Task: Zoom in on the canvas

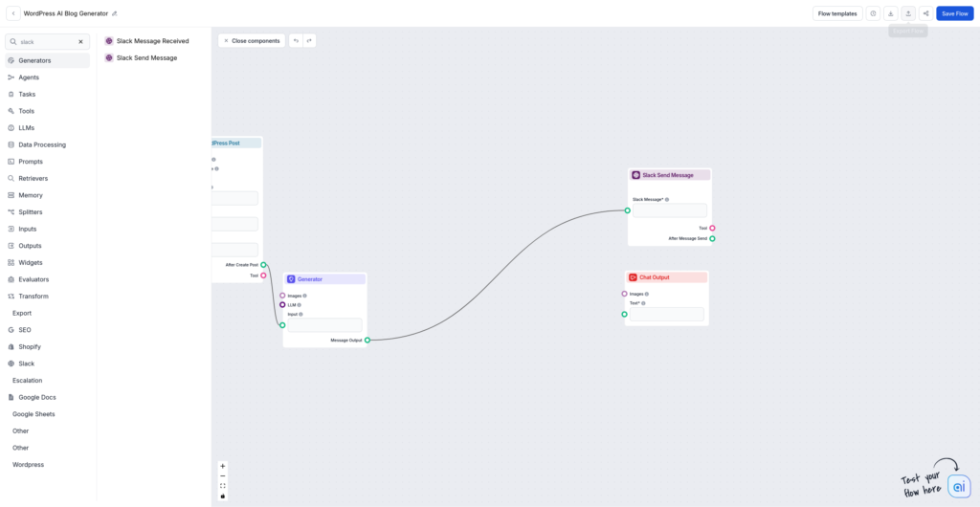Action: pyautogui.click(x=223, y=466)
